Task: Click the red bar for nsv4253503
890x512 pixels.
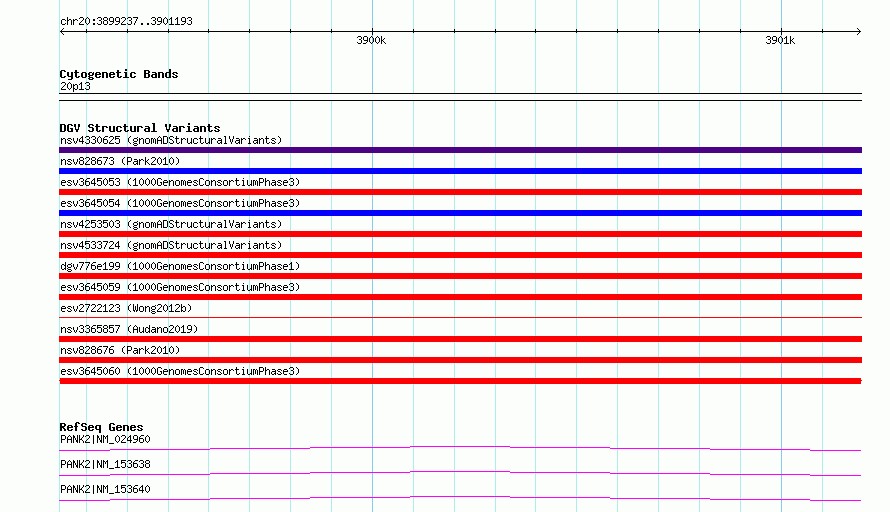Action: tap(460, 234)
